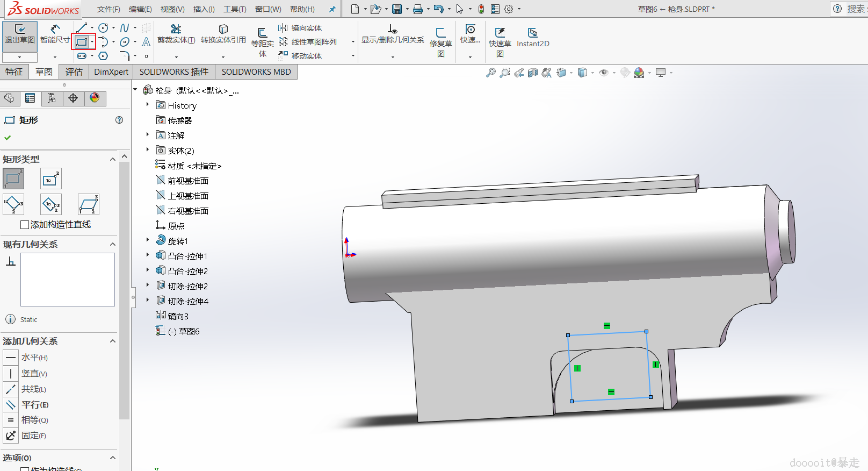Select the Mirror Entities (镜向实体) tool
Image resolution: width=868 pixels, height=471 pixels.
[x=300, y=28]
